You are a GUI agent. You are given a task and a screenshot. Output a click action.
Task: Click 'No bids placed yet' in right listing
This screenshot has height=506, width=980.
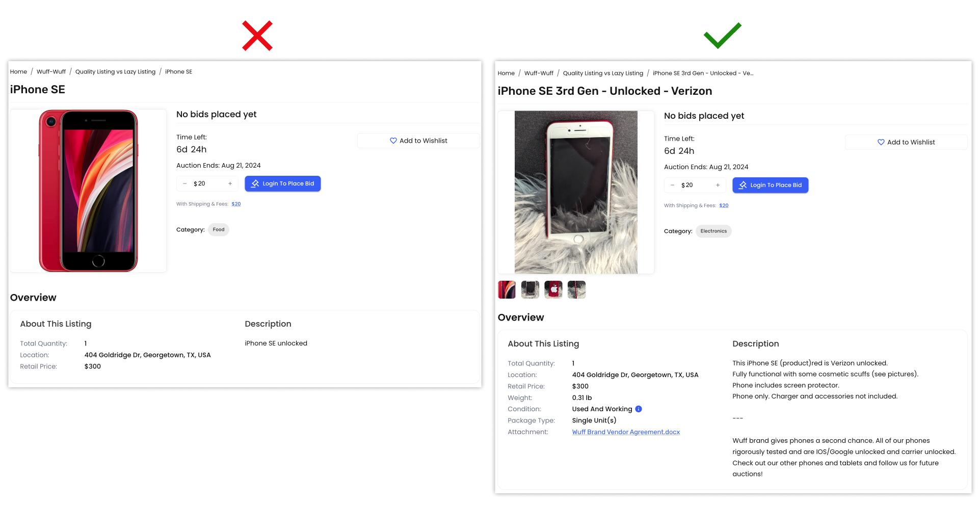coord(704,116)
